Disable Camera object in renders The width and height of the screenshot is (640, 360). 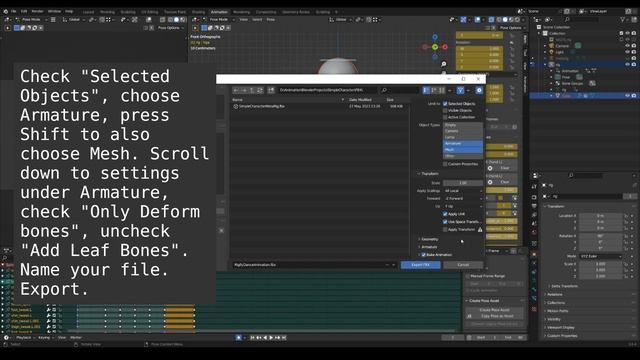(634, 46)
